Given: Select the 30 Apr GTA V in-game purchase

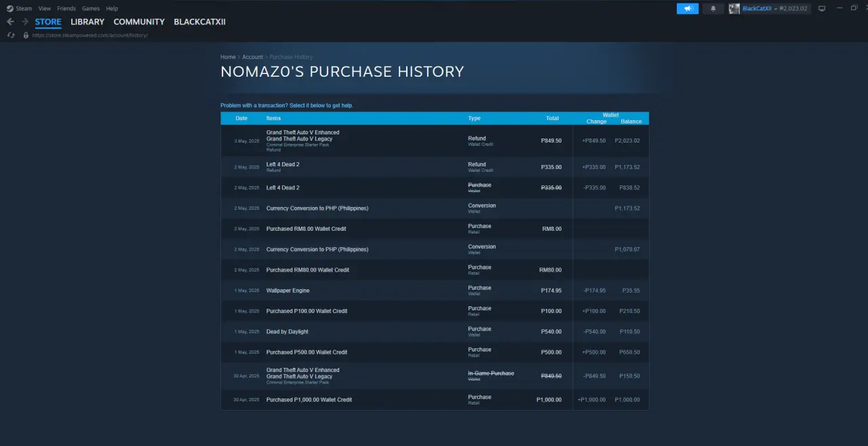Looking at the screenshot, I should (435, 376).
